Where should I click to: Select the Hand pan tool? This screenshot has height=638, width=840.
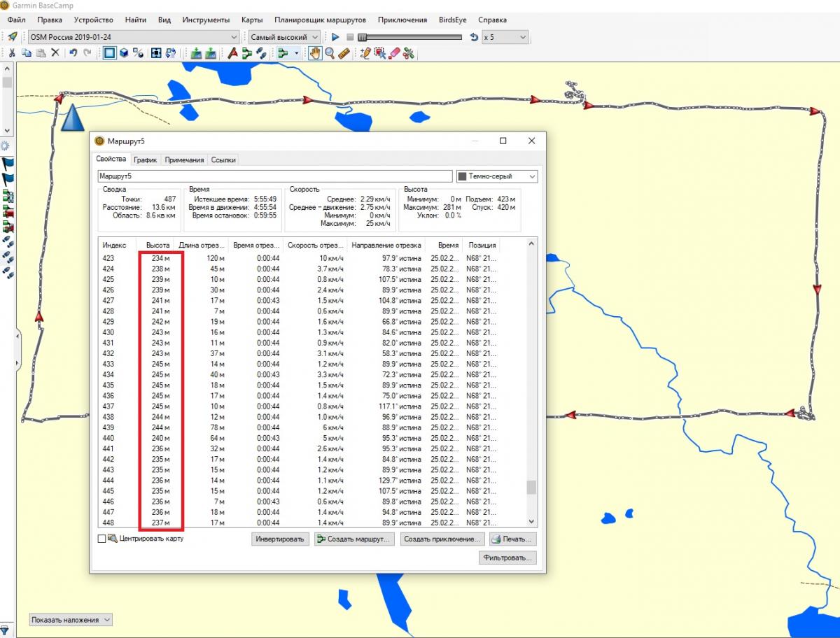315,53
